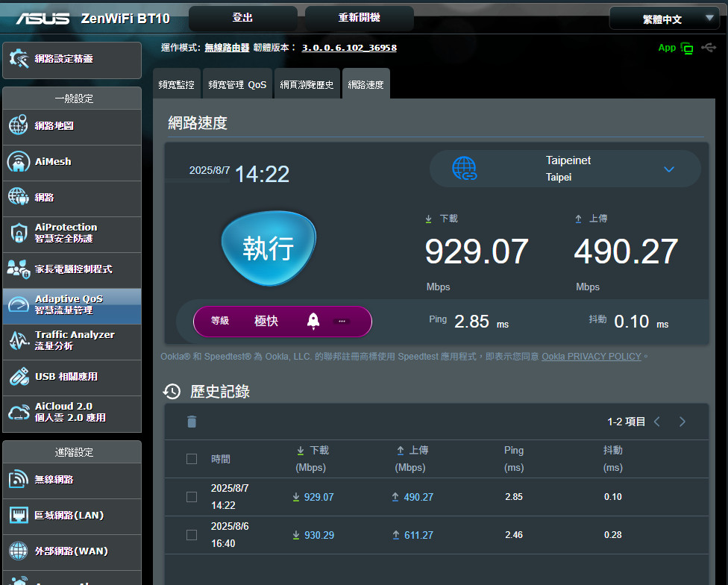Click the 490.27 upload value in history
Screen dimensions: 728x585
tap(418, 497)
